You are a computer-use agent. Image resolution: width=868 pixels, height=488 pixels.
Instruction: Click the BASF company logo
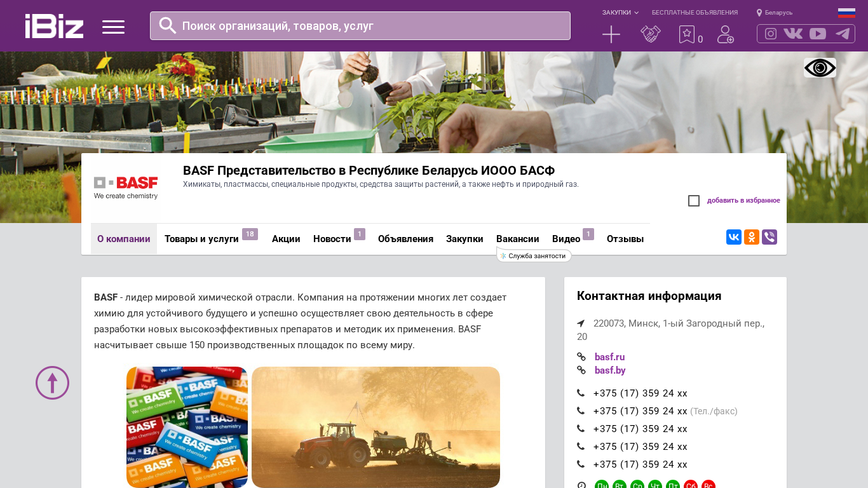[x=126, y=188]
